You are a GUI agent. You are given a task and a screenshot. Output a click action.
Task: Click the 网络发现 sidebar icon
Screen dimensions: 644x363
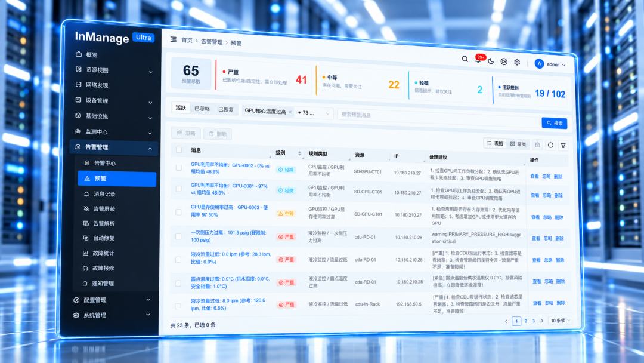79,84
